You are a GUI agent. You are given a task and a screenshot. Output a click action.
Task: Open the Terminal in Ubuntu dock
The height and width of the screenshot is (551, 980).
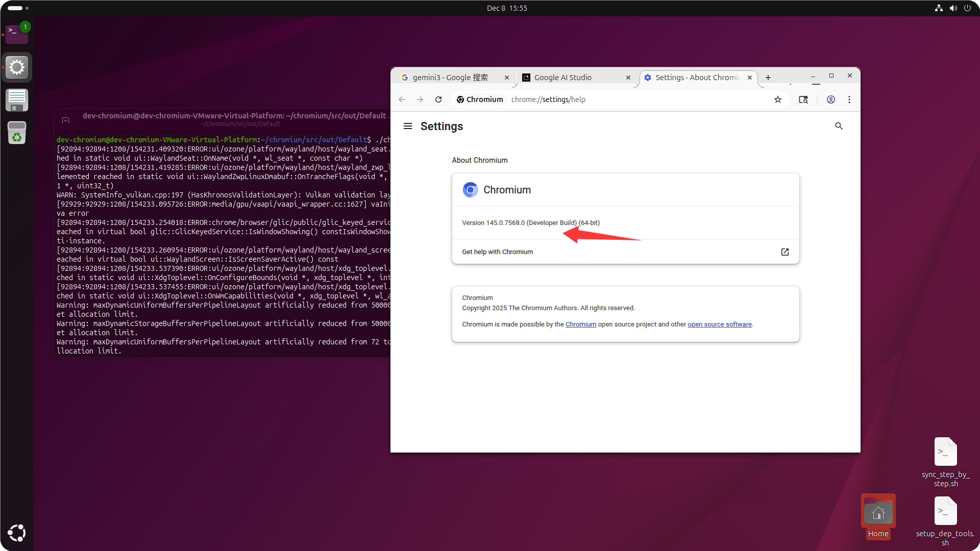pyautogui.click(x=16, y=34)
